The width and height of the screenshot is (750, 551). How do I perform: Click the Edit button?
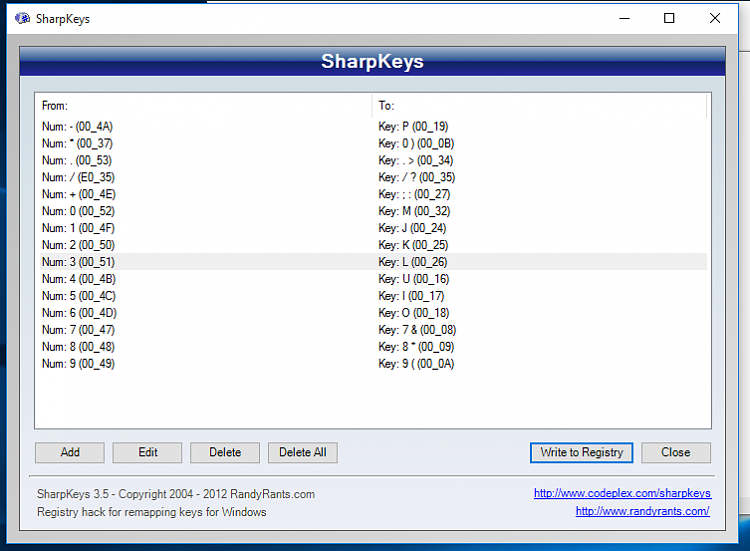click(147, 452)
